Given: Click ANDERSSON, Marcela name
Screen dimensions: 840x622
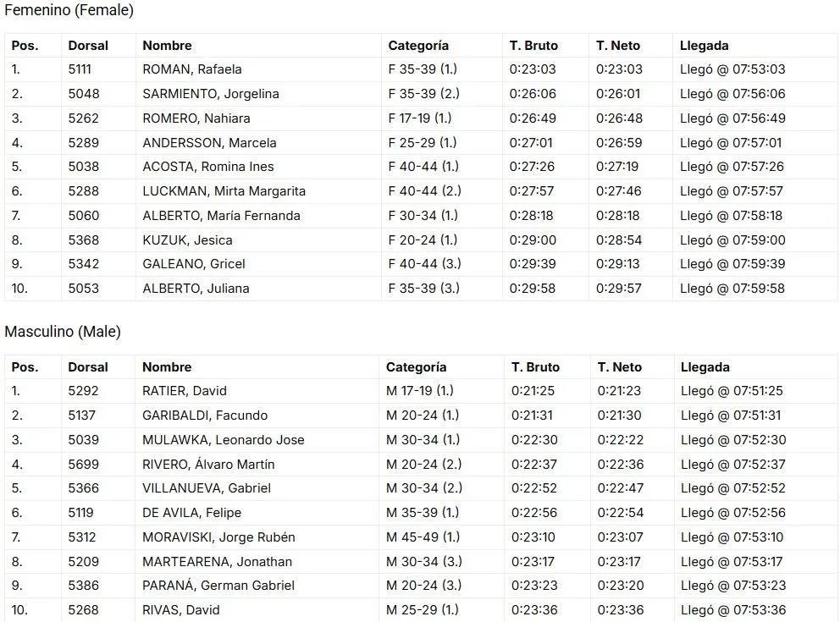Looking at the screenshot, I should 209,143.
